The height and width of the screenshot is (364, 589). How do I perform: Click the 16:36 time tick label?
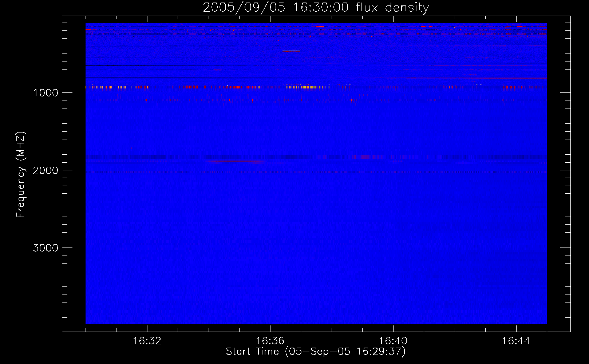(270, 341)
